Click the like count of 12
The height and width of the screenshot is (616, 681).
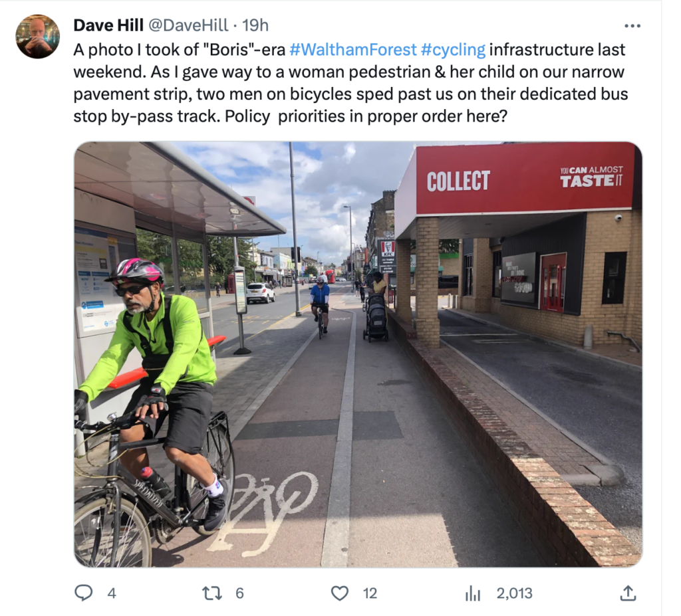[x=370, y=593]
